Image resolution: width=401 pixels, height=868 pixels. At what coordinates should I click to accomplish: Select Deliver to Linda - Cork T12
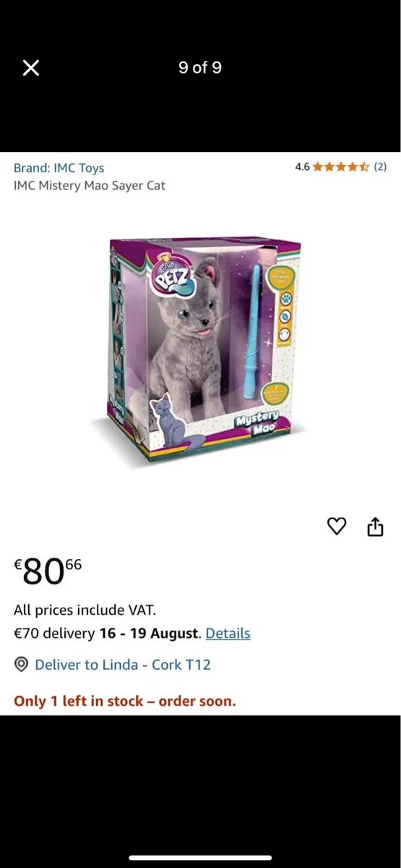point(123,664)
